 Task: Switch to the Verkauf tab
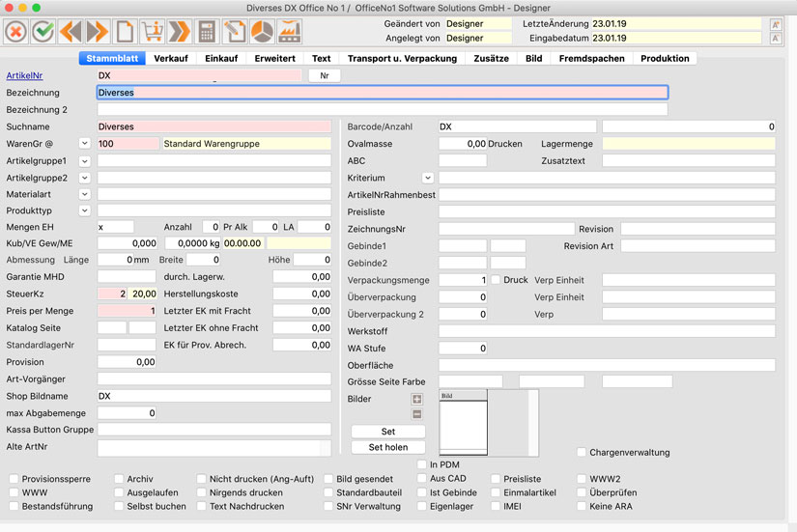[171, 59]
